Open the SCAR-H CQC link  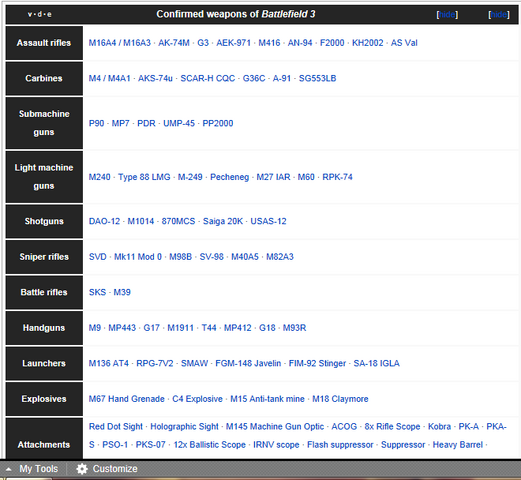pyautogui.click(x=208, y=78)
